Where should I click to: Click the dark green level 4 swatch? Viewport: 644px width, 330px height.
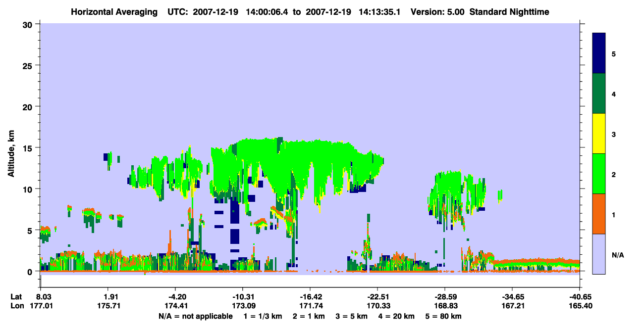tap(599, 94)
